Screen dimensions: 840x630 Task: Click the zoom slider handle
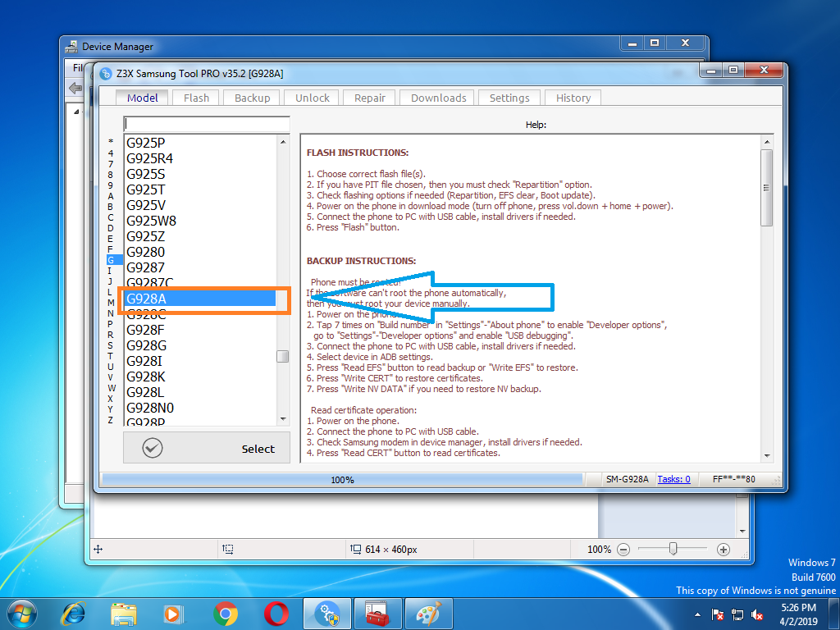coord(673,549)
